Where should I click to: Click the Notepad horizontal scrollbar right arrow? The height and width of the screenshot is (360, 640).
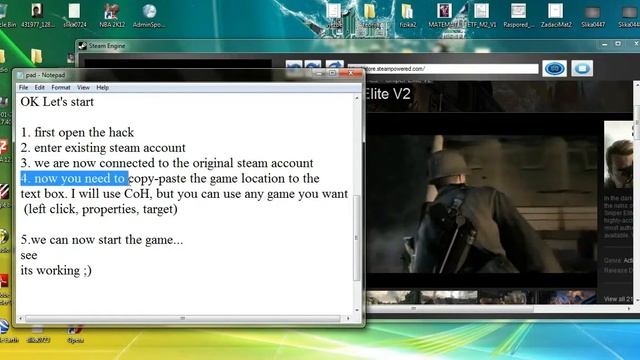tap(348, 318)
